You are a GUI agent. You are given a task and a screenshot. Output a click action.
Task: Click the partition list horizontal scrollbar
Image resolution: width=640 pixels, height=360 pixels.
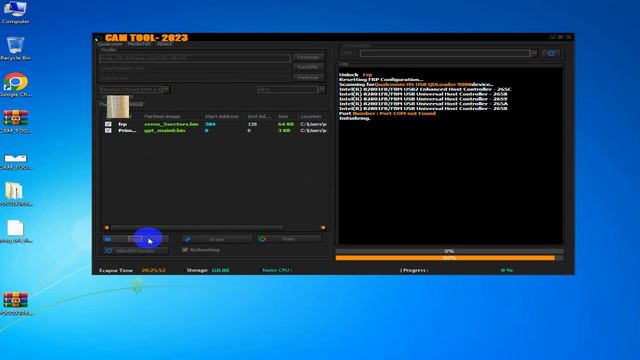coord(197,228)
